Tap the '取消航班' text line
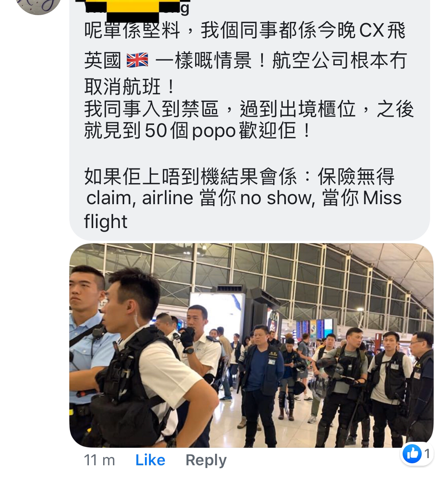The image size is (448, 480). click(129, 86)
